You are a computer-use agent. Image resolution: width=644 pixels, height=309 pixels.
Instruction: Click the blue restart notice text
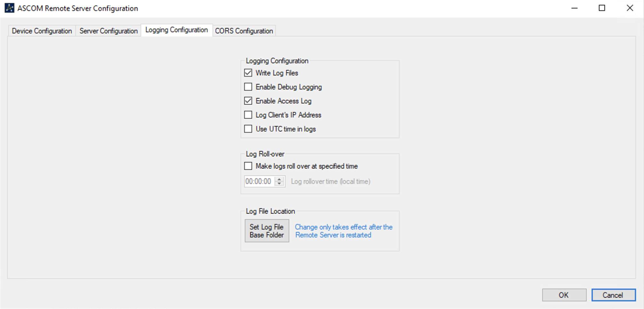(344, 231)
